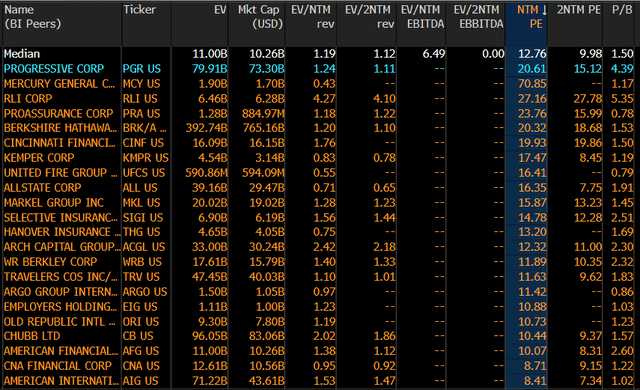Open ALLSTATE CORP company name
The height and width of the screenshot is (390, 640).
pos(42,188)
